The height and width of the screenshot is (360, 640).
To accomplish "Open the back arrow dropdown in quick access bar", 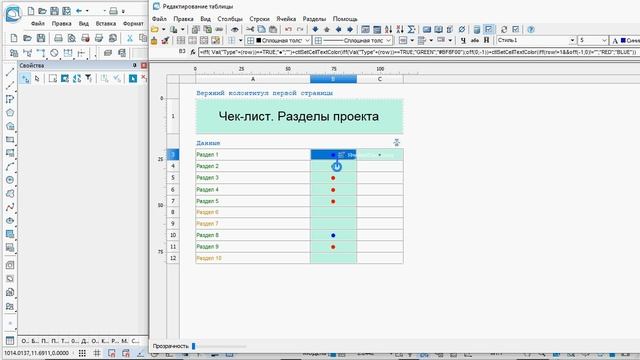I will pyautogui.click(x=87, y=11).
